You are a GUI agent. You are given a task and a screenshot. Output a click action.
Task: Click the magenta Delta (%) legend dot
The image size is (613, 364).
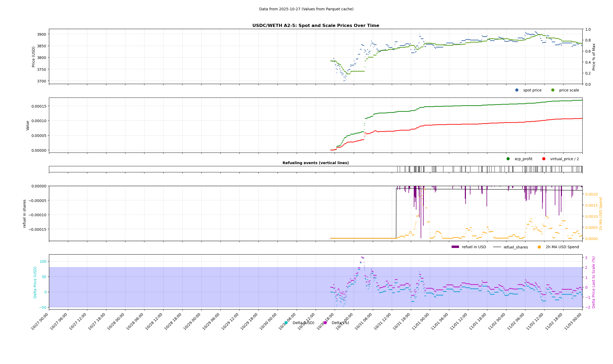point(325,323)
